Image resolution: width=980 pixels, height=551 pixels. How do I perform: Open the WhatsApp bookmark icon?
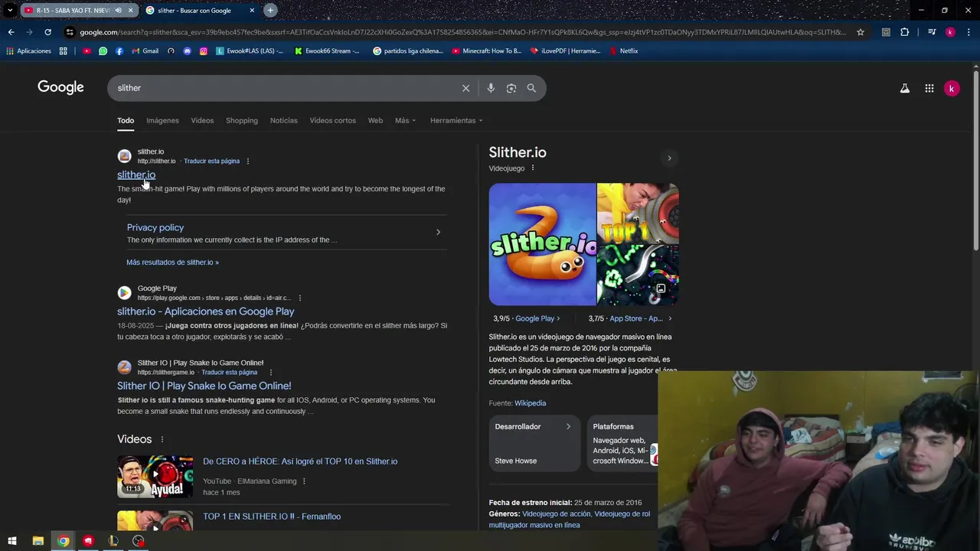click(x=103, y=51)
